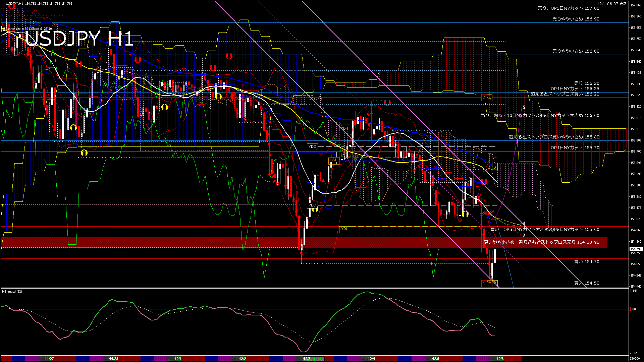
Task: Click the YDC yesterday-close label
Action: (312, 205)
